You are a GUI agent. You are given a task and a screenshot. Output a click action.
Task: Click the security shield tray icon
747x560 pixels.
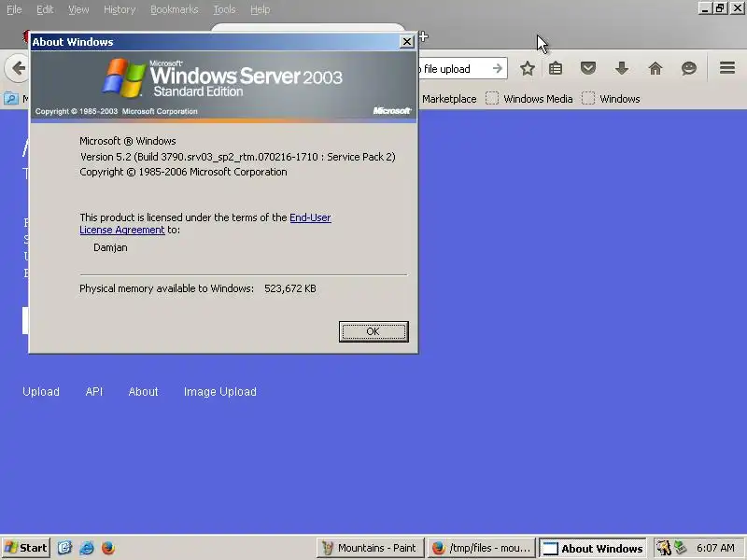click(x=664, y=548)
